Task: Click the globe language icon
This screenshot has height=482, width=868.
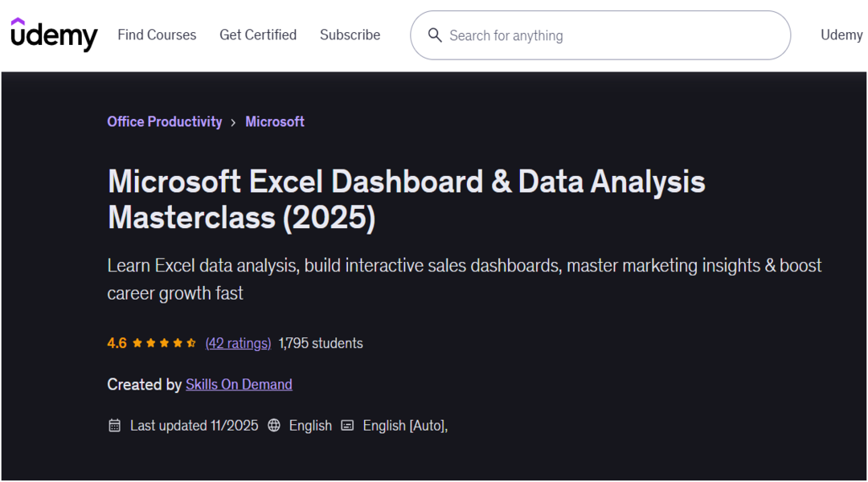Action: pos(274,426)
